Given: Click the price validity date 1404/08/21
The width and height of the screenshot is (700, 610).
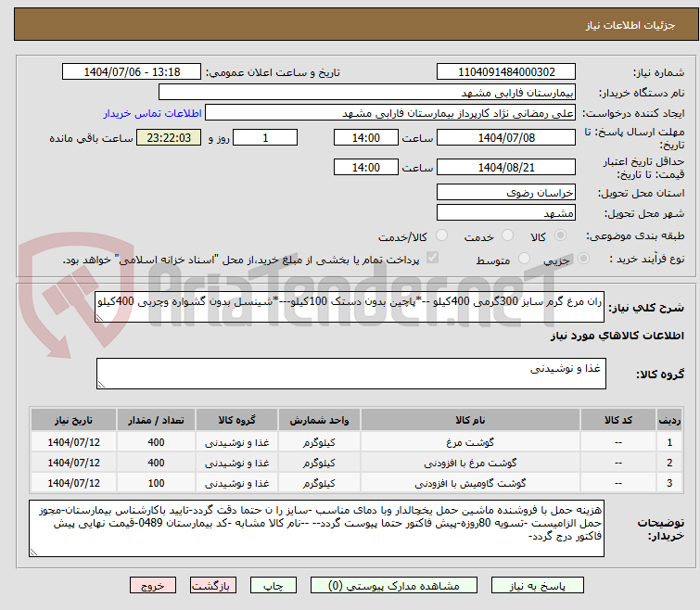Looking at the screenshot, I should tap(506, 168).
